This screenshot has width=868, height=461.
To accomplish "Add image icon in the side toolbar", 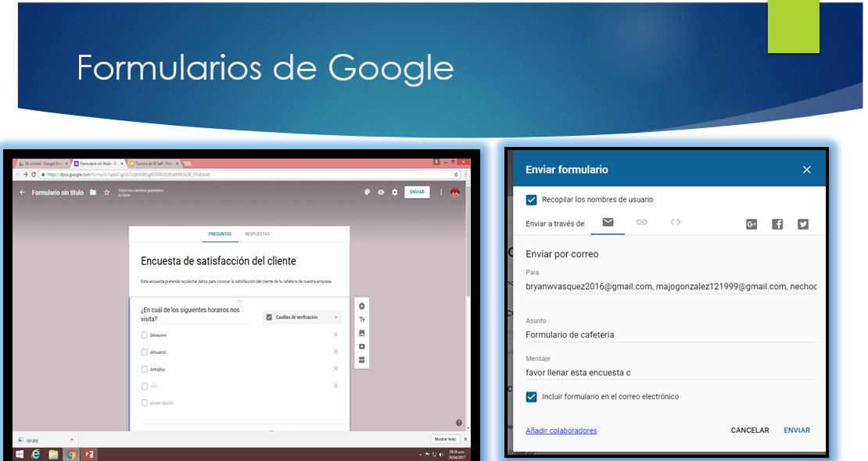I will pos(361,333).
